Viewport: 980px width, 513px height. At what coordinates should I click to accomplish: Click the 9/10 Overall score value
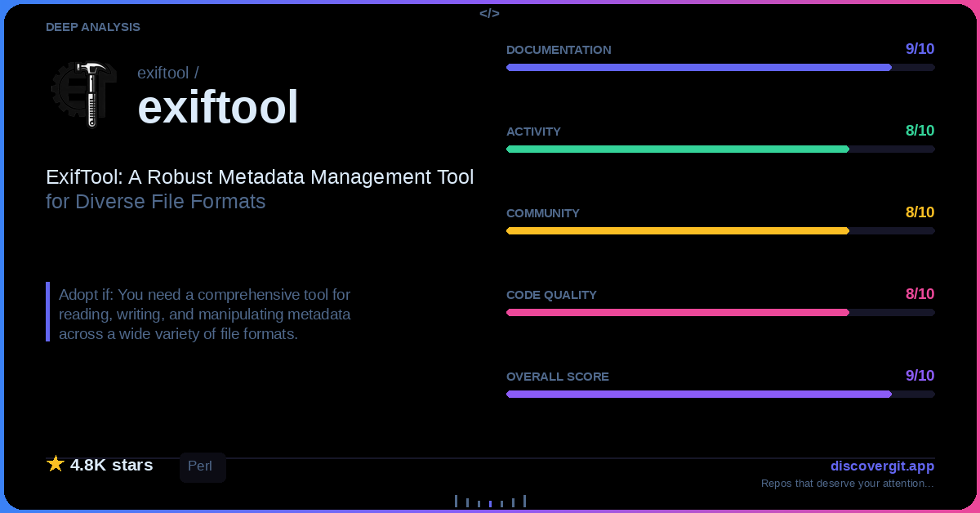click(x=920, y=376)
